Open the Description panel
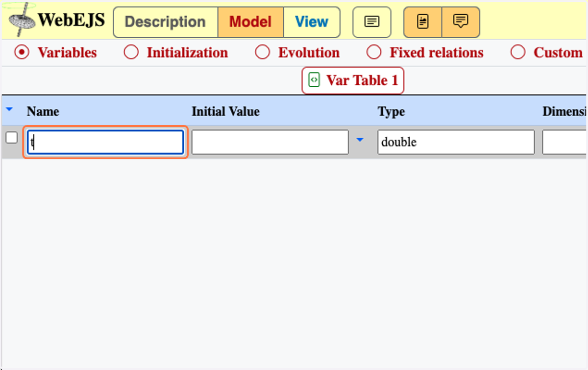 (165, 22)
